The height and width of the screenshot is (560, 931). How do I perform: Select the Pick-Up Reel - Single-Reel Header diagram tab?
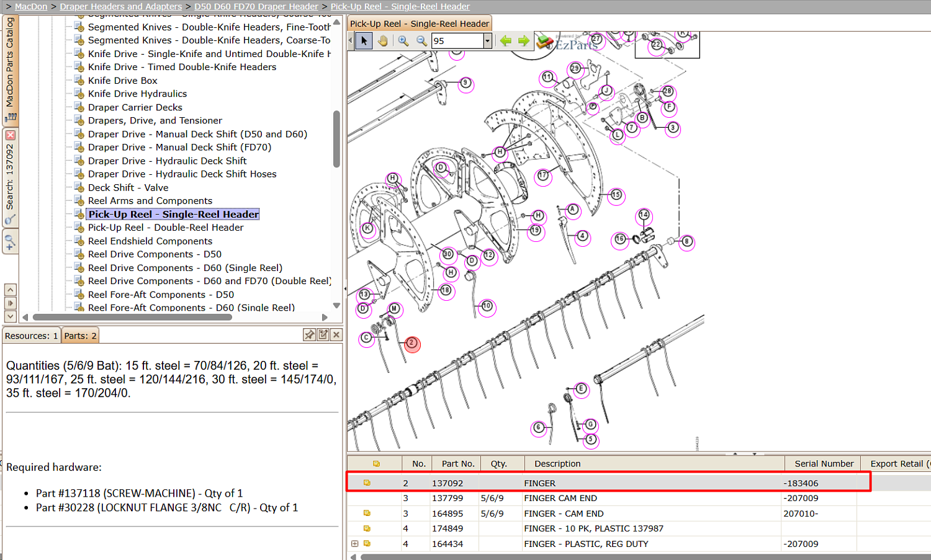point(420,24)
